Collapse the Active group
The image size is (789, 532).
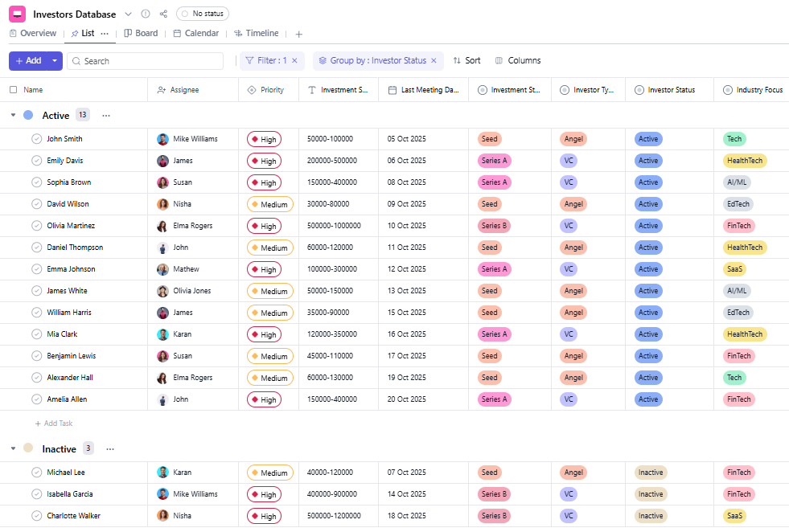coord(13,116)
